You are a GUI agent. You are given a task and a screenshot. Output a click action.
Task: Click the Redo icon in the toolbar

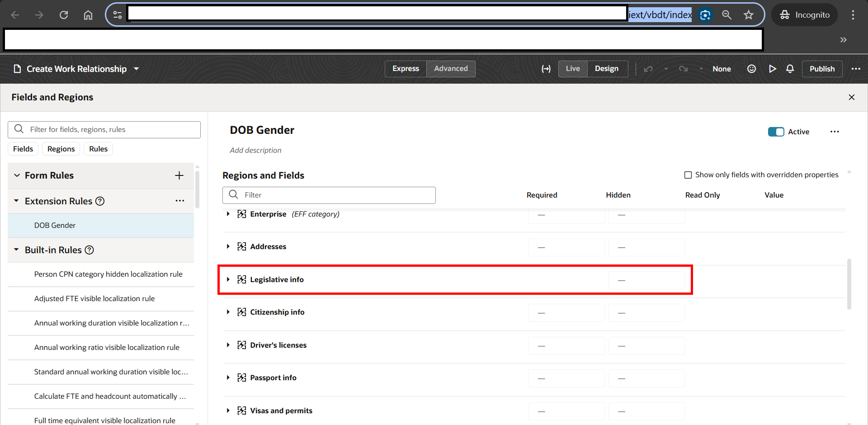pyautogui.click(x=683, y=69)
